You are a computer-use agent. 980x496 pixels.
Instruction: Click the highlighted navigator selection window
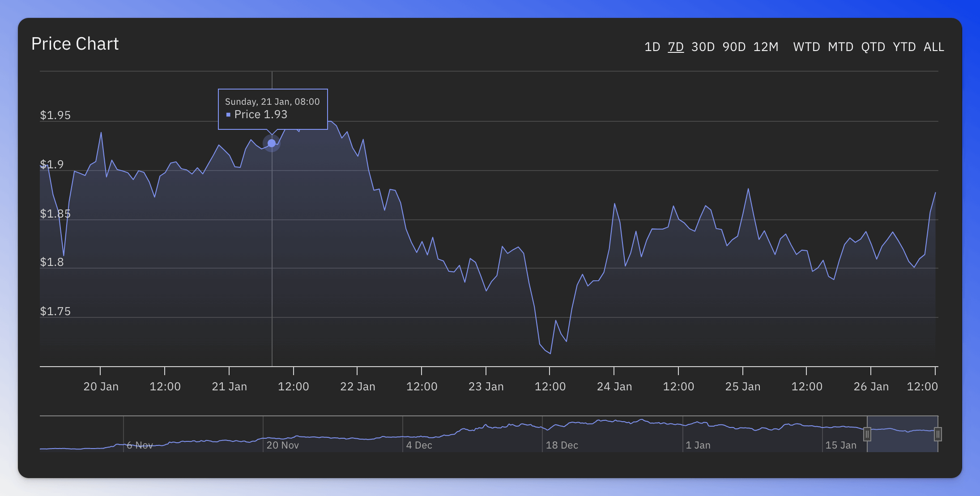pyautogui.click(x=903, y=434)
